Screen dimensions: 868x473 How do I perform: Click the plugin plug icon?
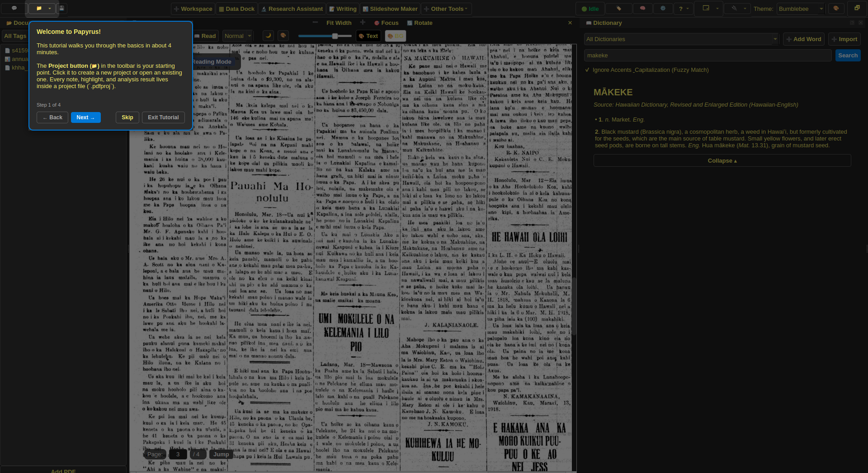click(x=734, y=9)
